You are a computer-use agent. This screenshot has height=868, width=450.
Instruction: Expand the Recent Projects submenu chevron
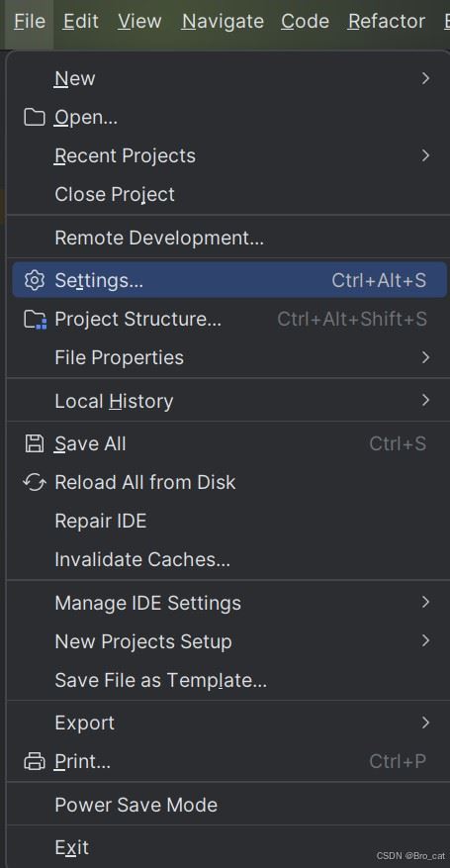tap(425, 155)
